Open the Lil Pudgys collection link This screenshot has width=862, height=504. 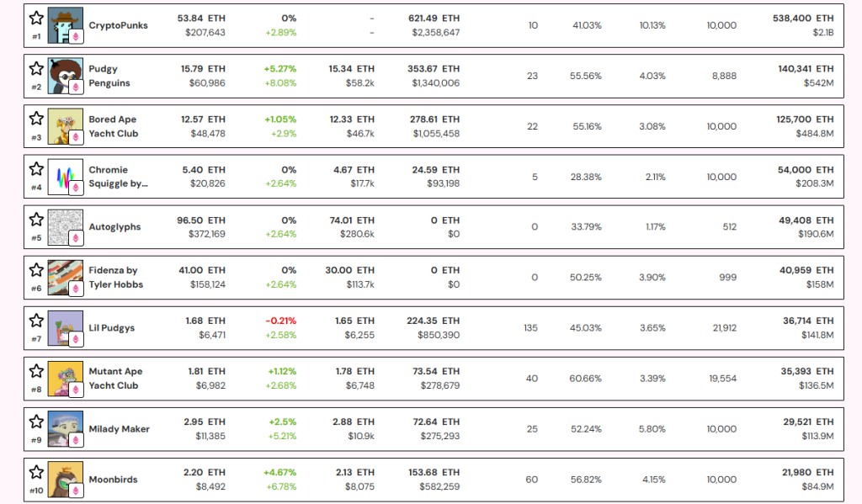112,328
